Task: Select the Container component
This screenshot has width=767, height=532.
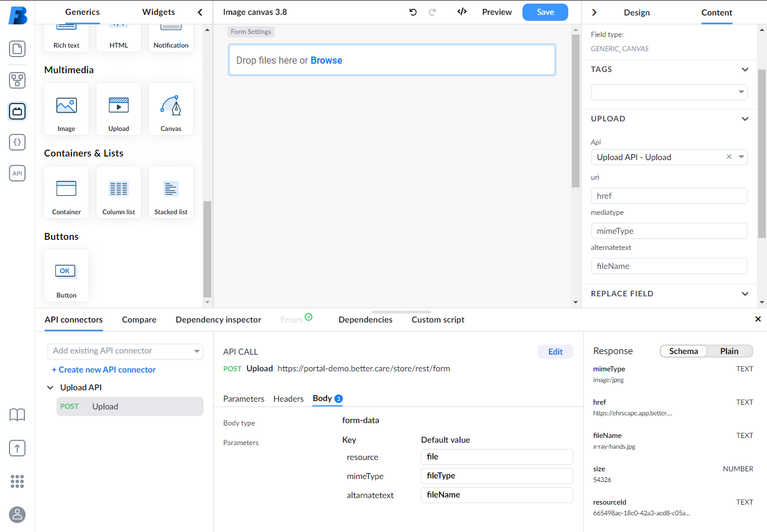Action: [66, 192]
